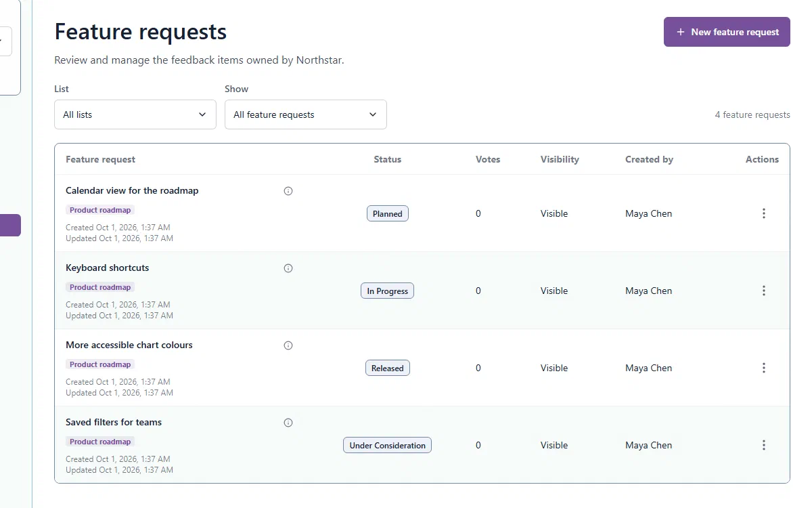Click the vote count in Keyboard shortcuts row

click(x=478, y=291)
